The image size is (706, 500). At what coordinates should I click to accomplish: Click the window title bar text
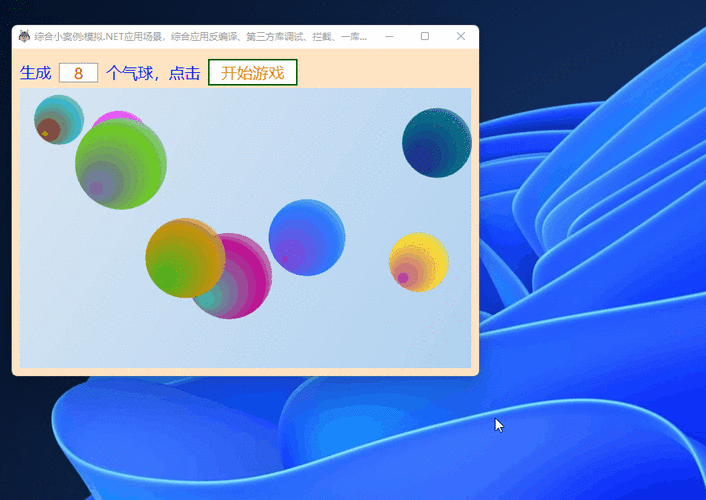pos(200,36)
